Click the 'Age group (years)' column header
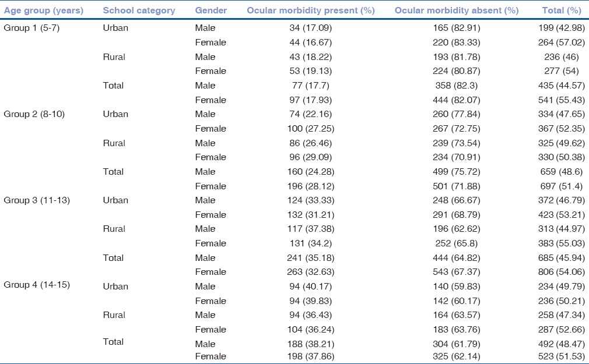The width and height of the screenshot is (589, 364). tap(44, 10)
